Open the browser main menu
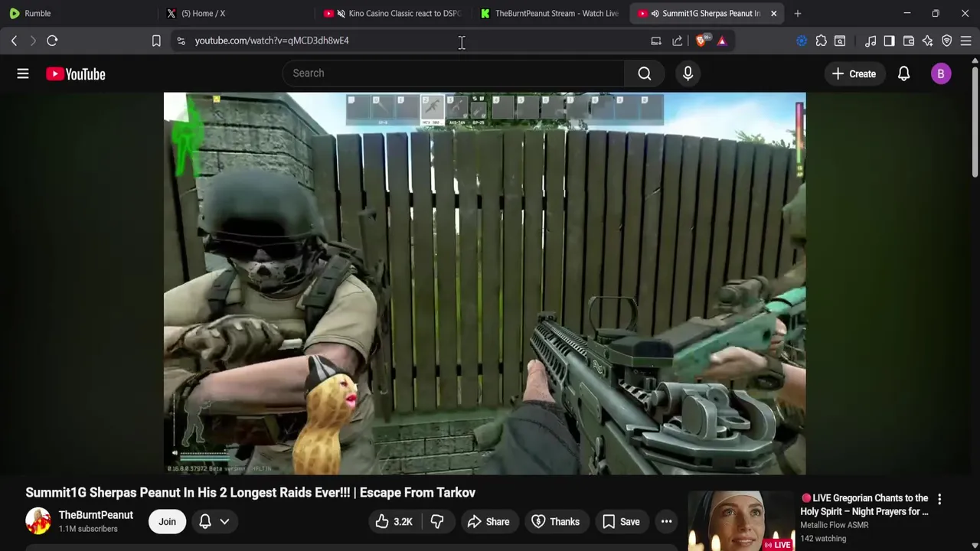 [x=966, y=41]
